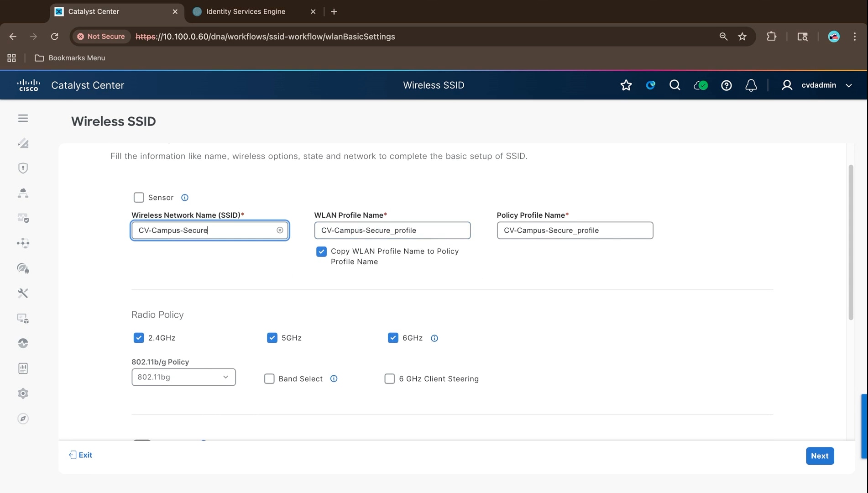This screenshot has height=493, width=868.
Task: Uncheck Copy WLAN Profile Name option
Action: pos(321,252)
